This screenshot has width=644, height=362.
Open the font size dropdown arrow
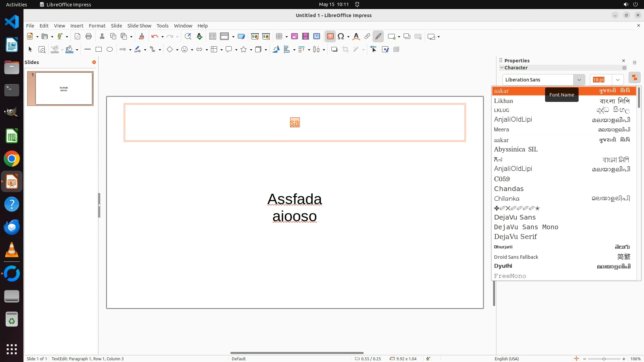click(x=618, y=80)
